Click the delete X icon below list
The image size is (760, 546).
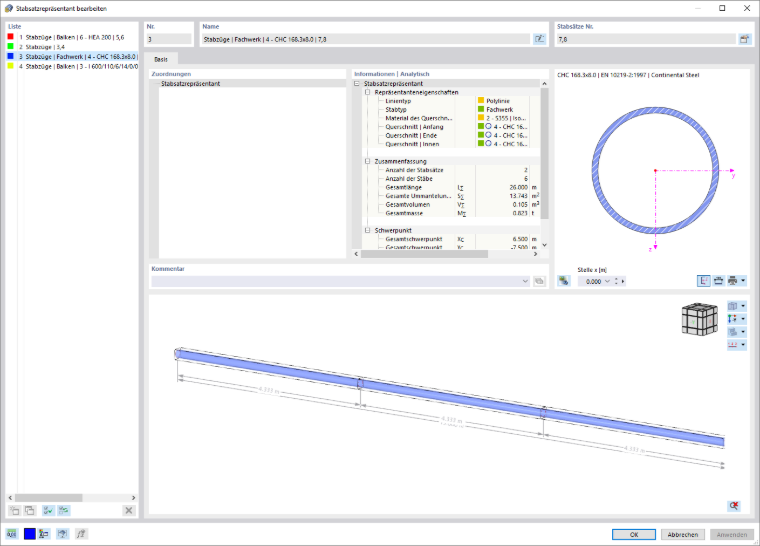point(128,510)
